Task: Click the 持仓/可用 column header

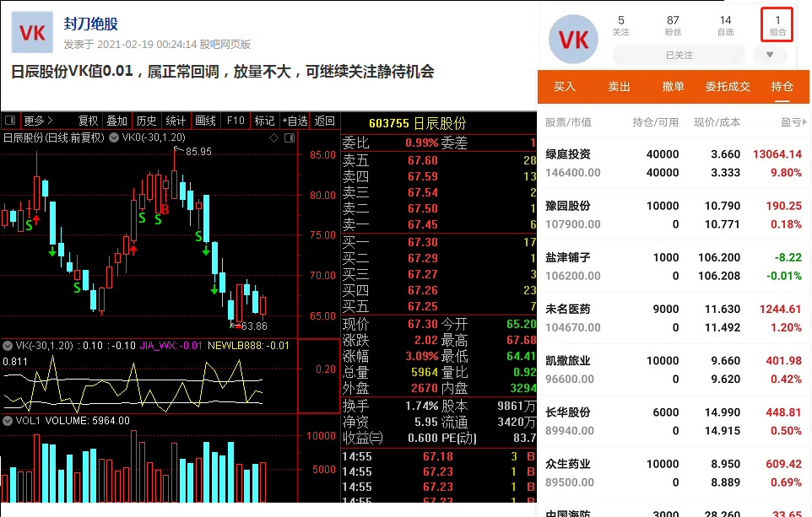Action: pos(655,122)
